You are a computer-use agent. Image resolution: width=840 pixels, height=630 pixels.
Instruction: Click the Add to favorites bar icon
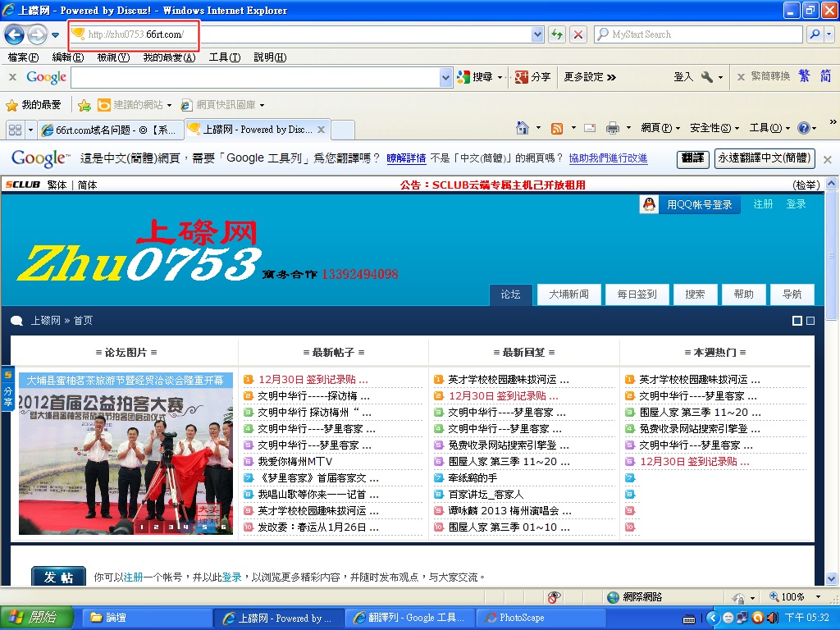[x=84, y=105]
